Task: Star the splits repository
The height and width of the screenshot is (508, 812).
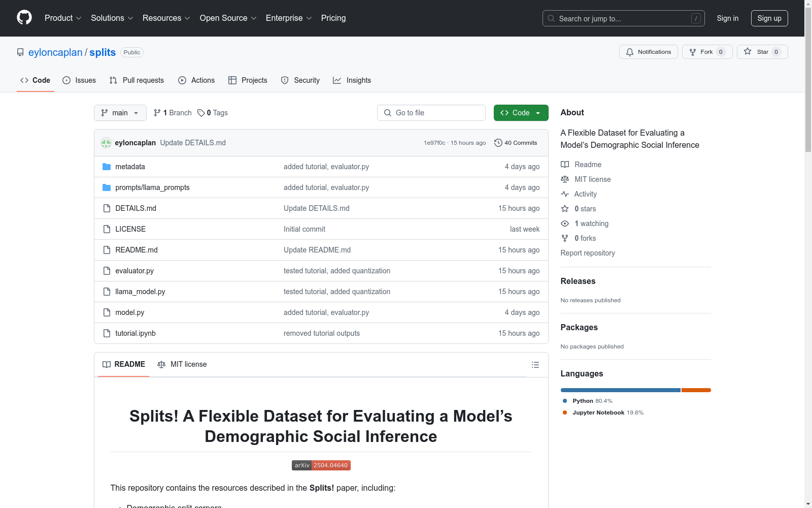Action: [x=762, y=52]
